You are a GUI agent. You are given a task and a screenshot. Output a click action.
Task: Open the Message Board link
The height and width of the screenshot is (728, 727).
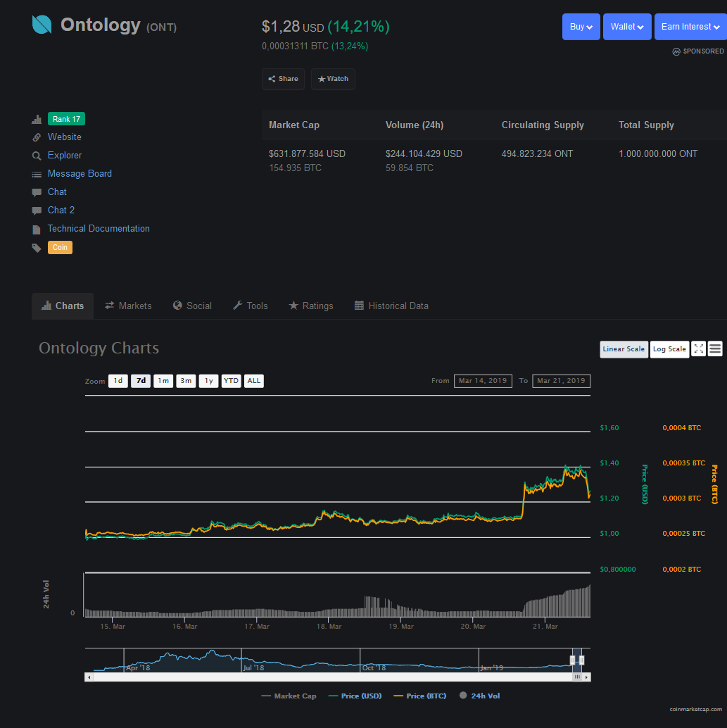coord(80,174)
